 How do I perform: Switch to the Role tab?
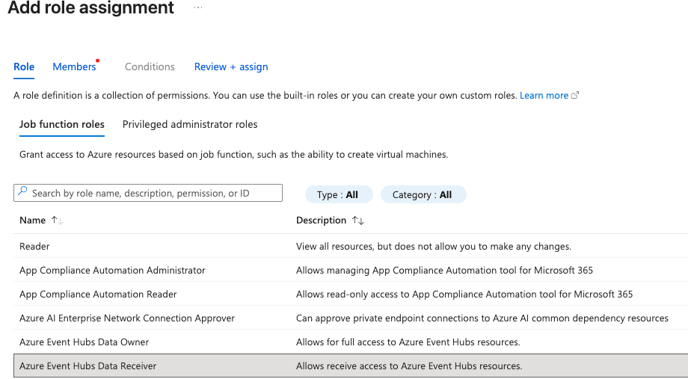tap(24, 67)
